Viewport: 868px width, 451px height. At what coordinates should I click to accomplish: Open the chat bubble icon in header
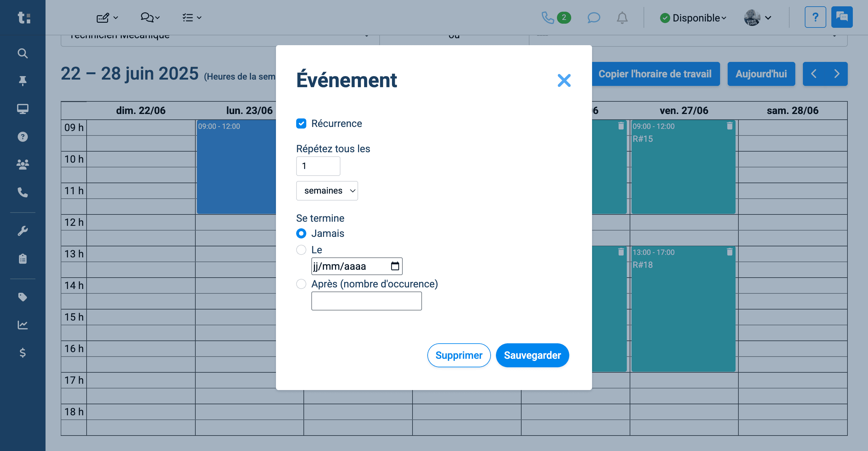(x=594, y=17)
